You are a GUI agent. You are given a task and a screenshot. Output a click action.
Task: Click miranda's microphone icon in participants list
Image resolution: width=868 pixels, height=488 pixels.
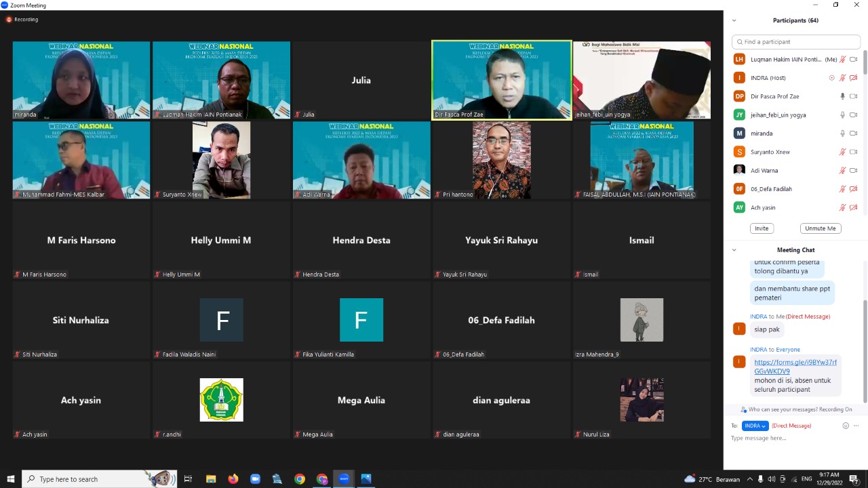(x=843, y=134)
